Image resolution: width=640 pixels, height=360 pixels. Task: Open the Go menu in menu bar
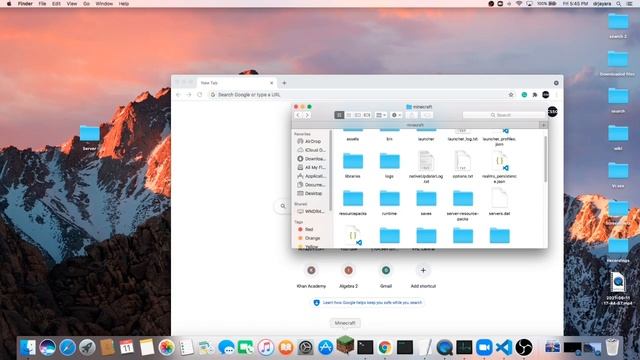click(86, 4)
